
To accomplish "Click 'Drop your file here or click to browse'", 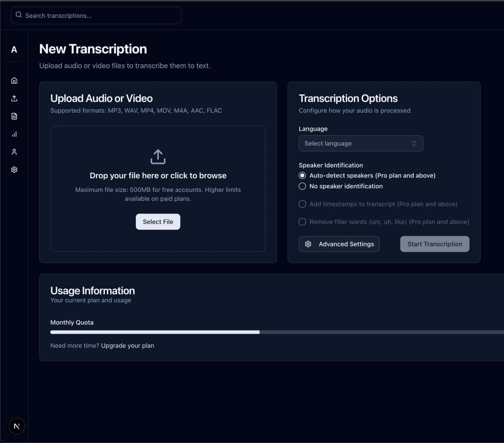I will pyautogui.click(x=158, y=176).
